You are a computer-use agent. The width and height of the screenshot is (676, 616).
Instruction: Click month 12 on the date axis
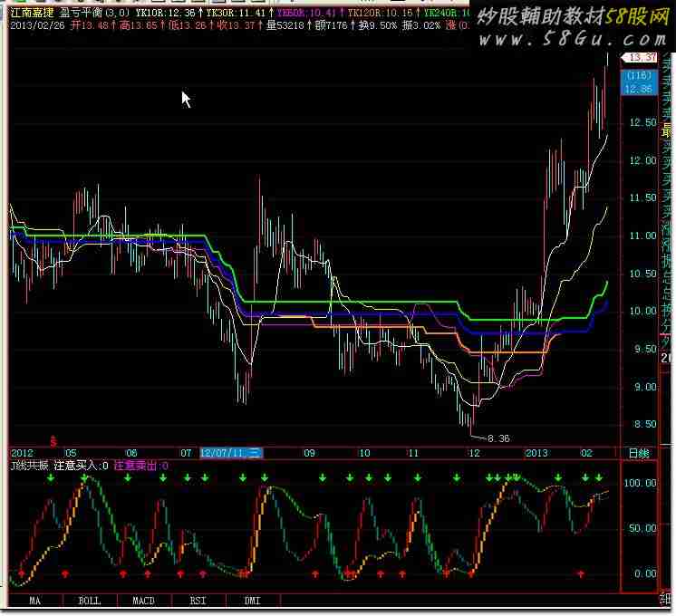pos(474,453)
